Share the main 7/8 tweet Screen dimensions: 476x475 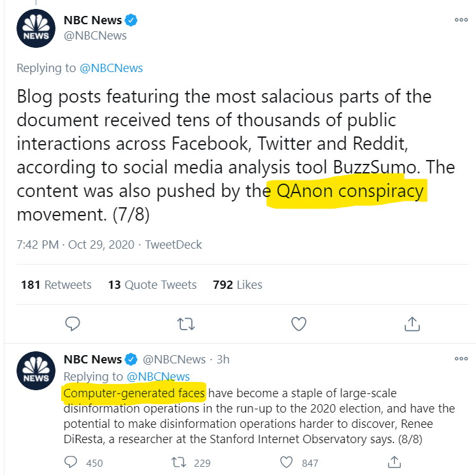click(x=412, y=324)
